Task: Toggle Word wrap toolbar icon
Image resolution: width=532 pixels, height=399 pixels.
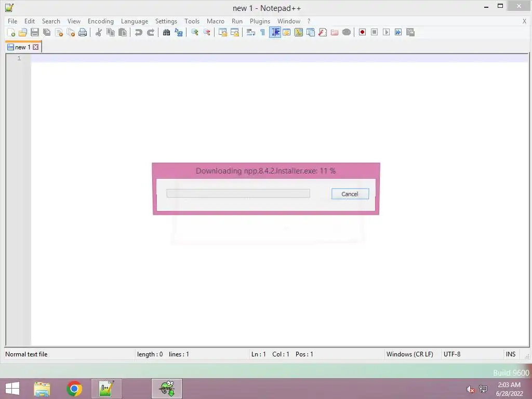Action: tap(251, 32)
